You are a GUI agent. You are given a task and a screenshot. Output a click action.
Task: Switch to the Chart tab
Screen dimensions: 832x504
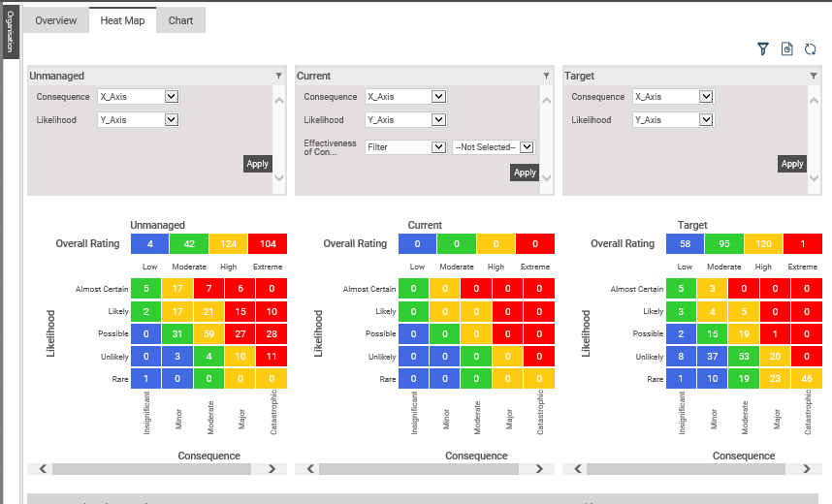[180, 20]
